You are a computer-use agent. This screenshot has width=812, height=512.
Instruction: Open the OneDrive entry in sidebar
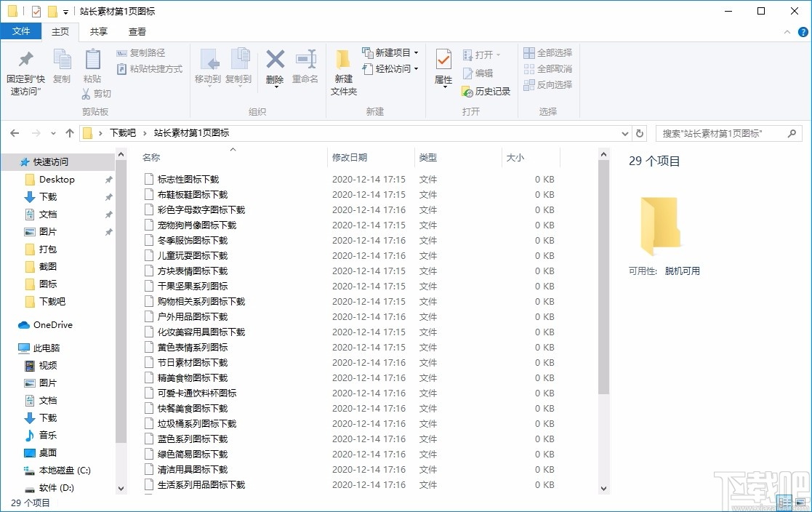click(50, 325)
